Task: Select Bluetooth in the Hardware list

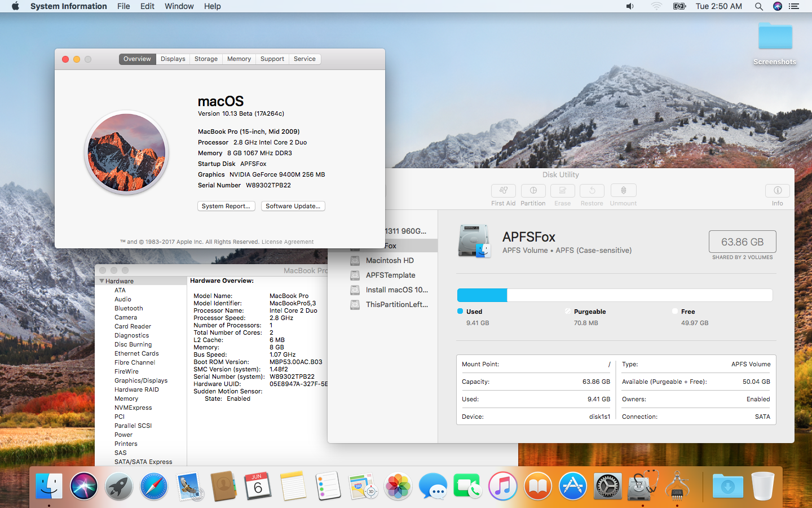Action: point(129,308)
